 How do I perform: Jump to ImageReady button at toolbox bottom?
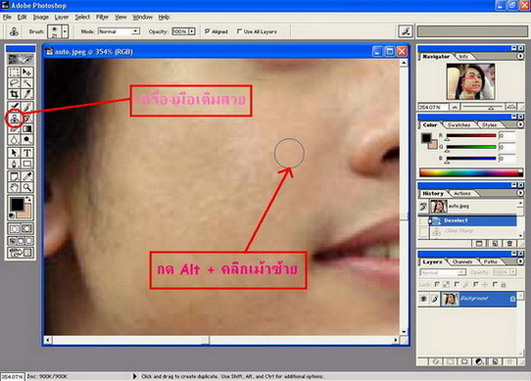click(x=20, y=253)
